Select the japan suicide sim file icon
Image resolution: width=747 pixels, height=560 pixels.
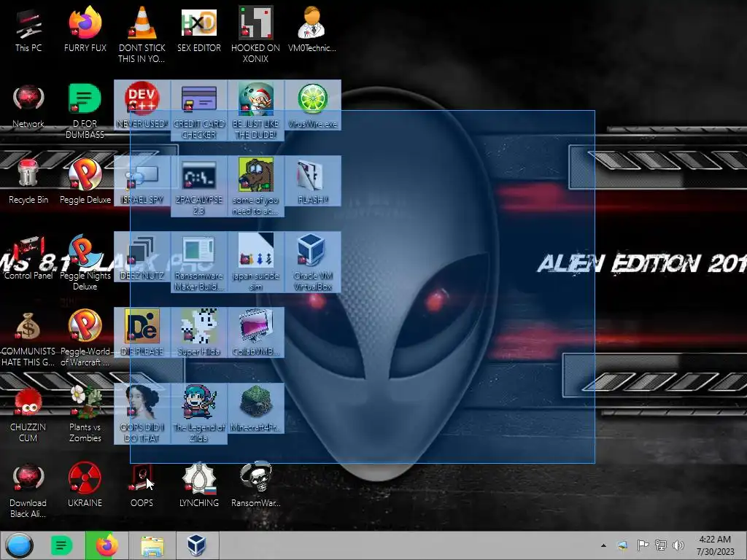click(256, 262)
